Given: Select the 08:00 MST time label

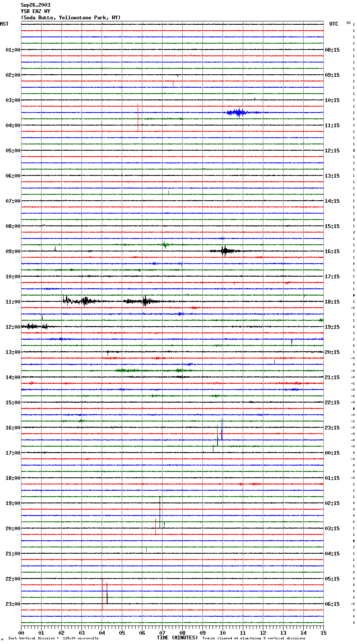Looking at the screenshot, I should [x=13, y=226].
